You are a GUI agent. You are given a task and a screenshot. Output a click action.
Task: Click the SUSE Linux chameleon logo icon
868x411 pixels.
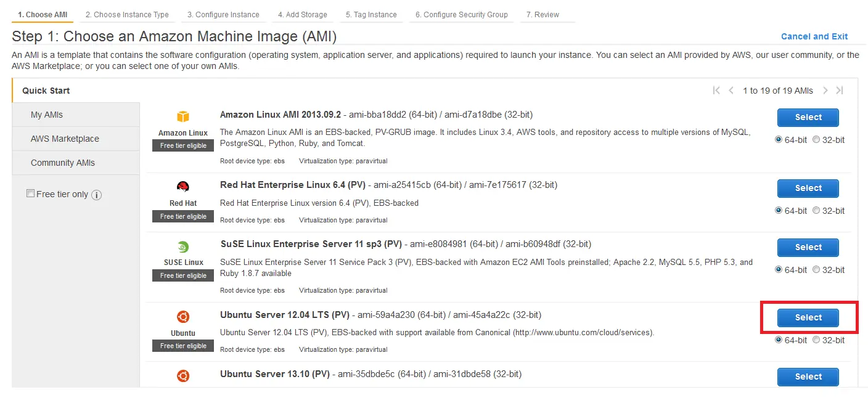(183, 246)
